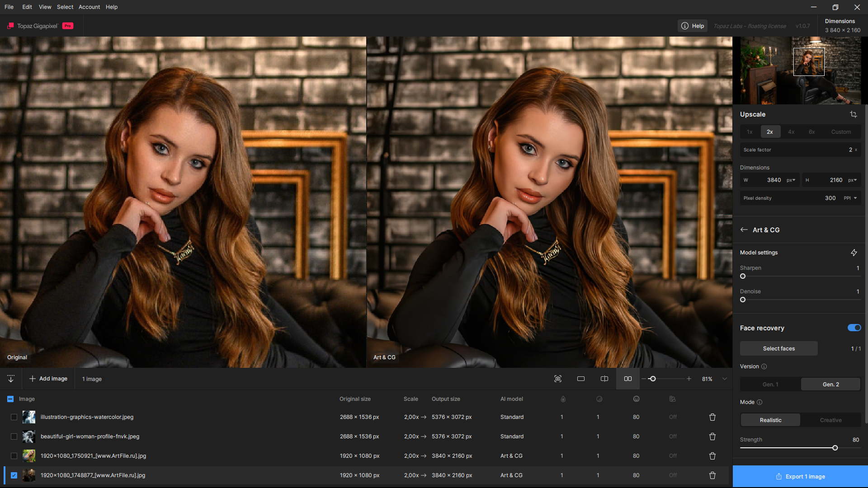868x488 pixels.
Task: Click the crop icon next to Upscale
Action: (x=853, y=114)
